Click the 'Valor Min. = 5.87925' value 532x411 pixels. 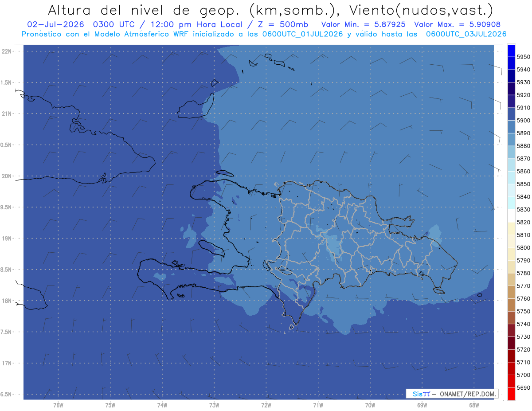coord(363,24)
